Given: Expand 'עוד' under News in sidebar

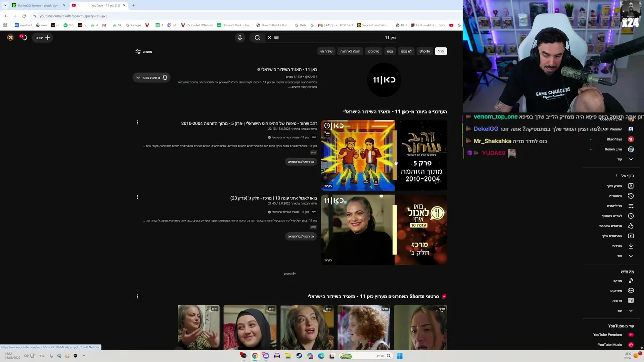Looking at the screenshot, I should [625, 311].
